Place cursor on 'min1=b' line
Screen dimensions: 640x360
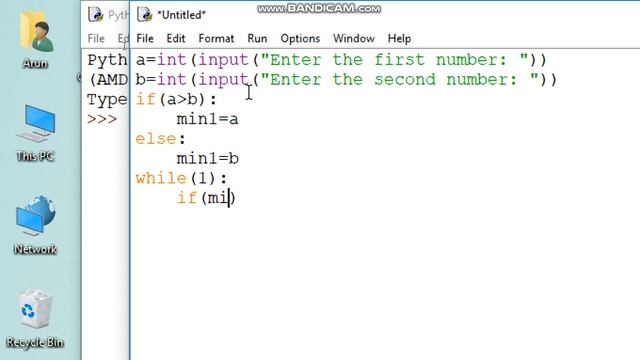(x=207, y=158)
